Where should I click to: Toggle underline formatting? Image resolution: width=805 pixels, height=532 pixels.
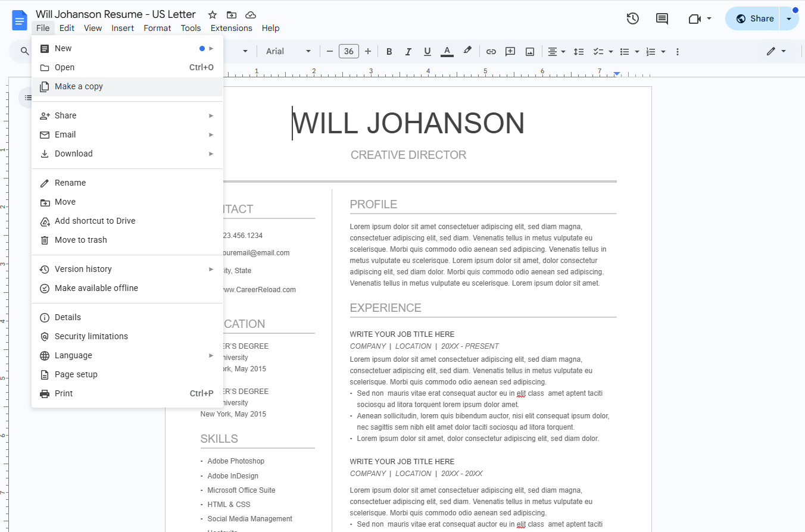point(427,52)
